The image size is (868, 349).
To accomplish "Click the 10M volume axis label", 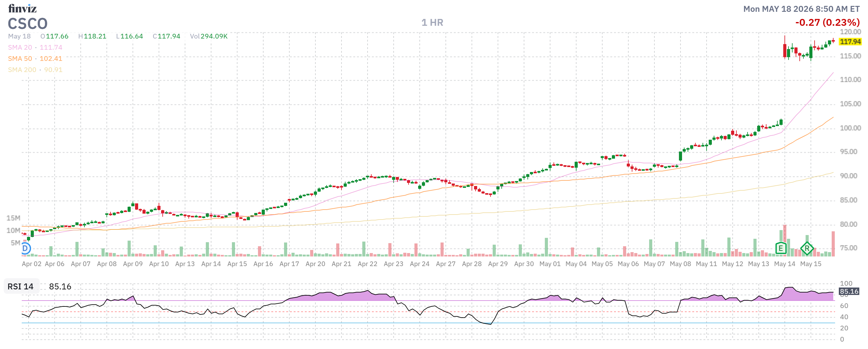I will click(x=13, y=231).
